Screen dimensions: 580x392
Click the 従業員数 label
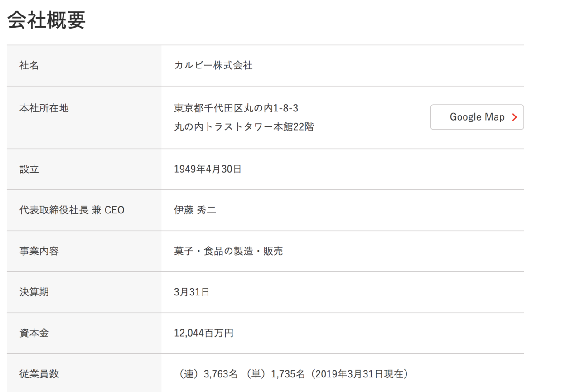pyautogui.click(x=39, y=374)
